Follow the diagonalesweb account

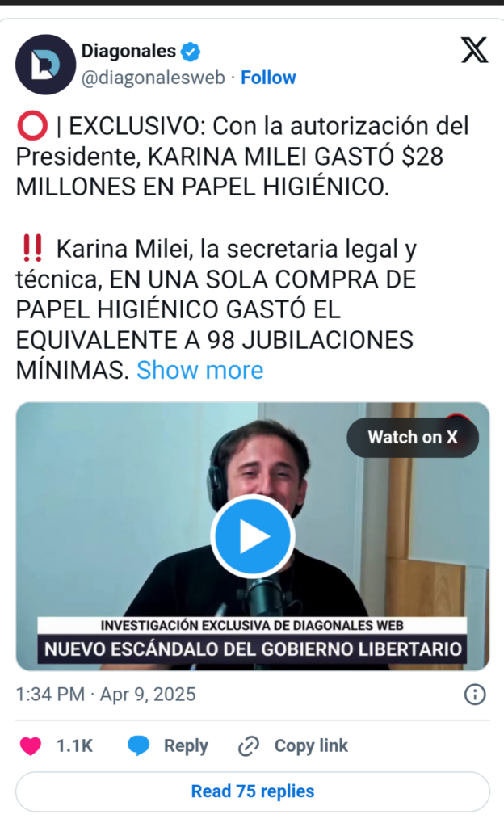tap(268, 78)
